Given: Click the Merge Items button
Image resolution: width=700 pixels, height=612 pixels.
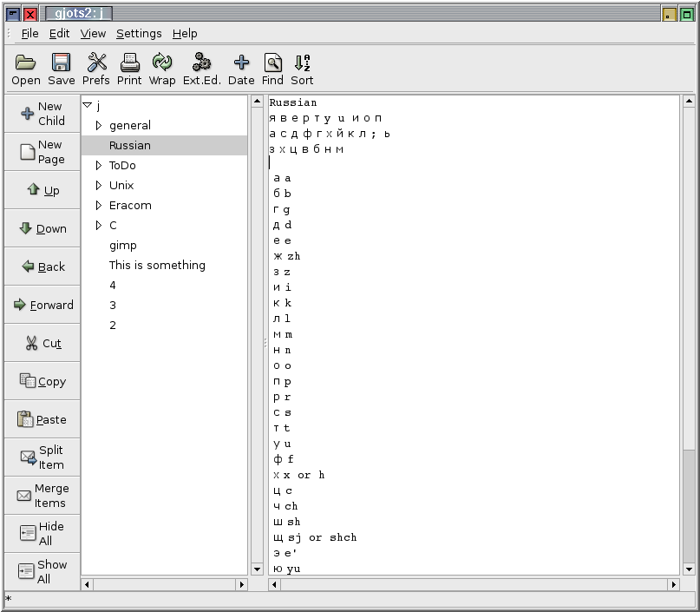Looking at the screenshot, I should click(43, 496).
